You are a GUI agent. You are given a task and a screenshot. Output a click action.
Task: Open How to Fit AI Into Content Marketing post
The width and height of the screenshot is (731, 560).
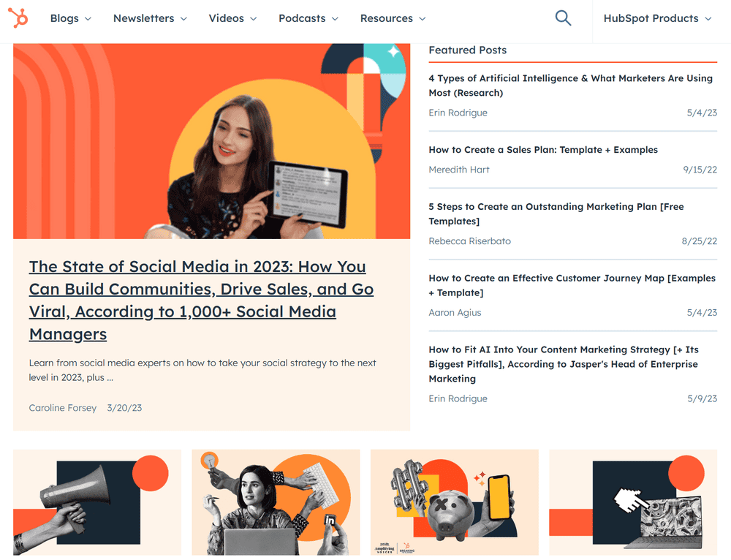point(564,364)
